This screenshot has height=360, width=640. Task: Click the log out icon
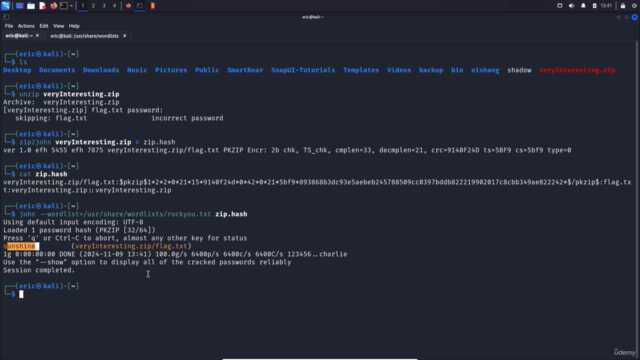[x=635, y=6]
